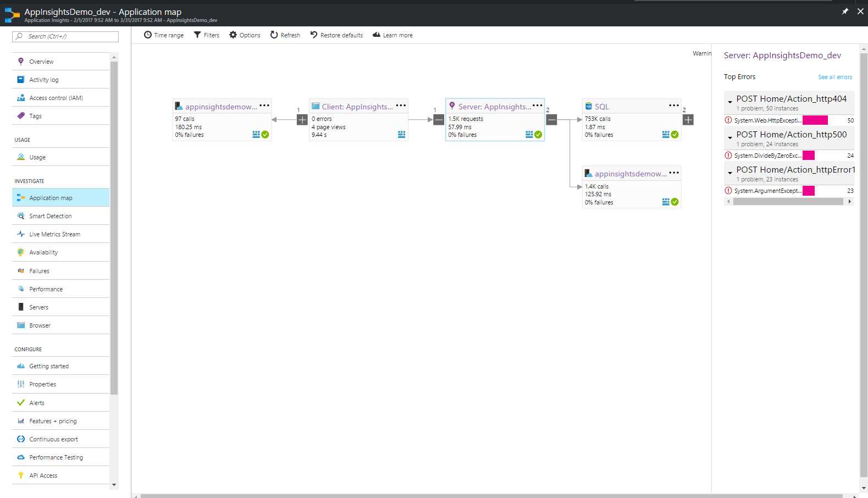Screen dimensions: 868x498
Task: Click Restore defaults in toolbar
Action: [x=336, y=35]
